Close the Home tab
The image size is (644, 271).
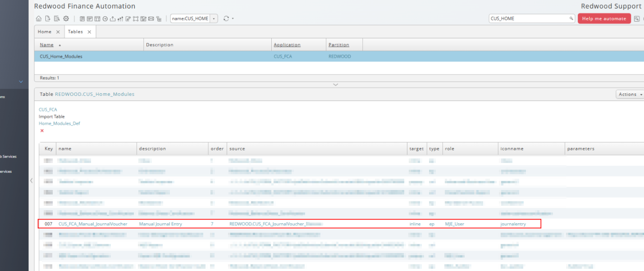[x=58, y=32]
